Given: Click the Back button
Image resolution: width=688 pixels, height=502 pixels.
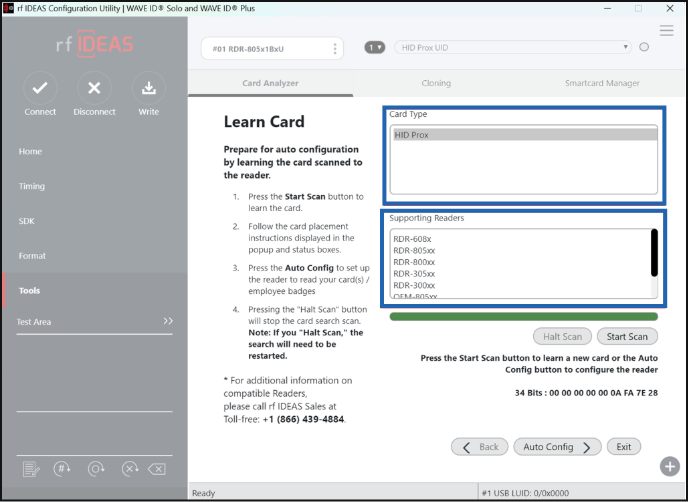Looking at the screenshot, I should point(480,447).
